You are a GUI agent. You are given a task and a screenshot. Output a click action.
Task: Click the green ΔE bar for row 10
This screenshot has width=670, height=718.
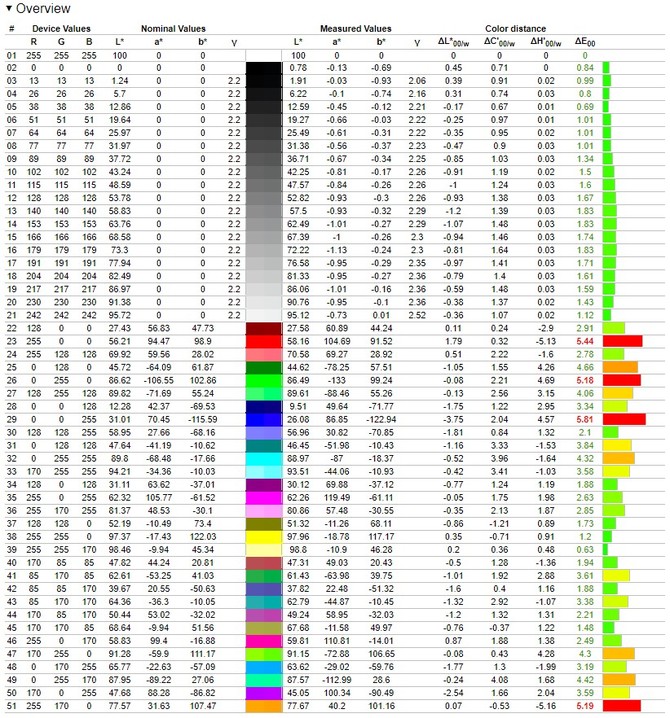[x=609, y=172]
